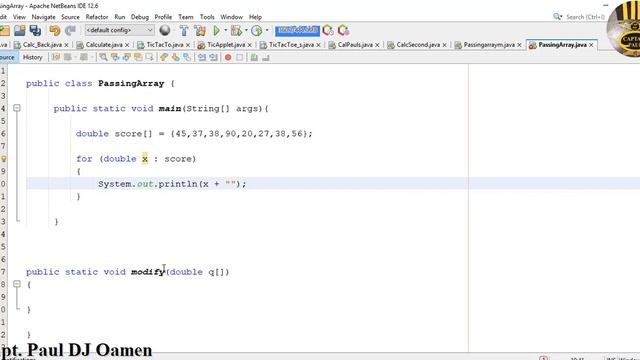Click the Profile Project toolbar icon
Image resolution: width=640 pixels, height=360 pixels.
(256, 30)
